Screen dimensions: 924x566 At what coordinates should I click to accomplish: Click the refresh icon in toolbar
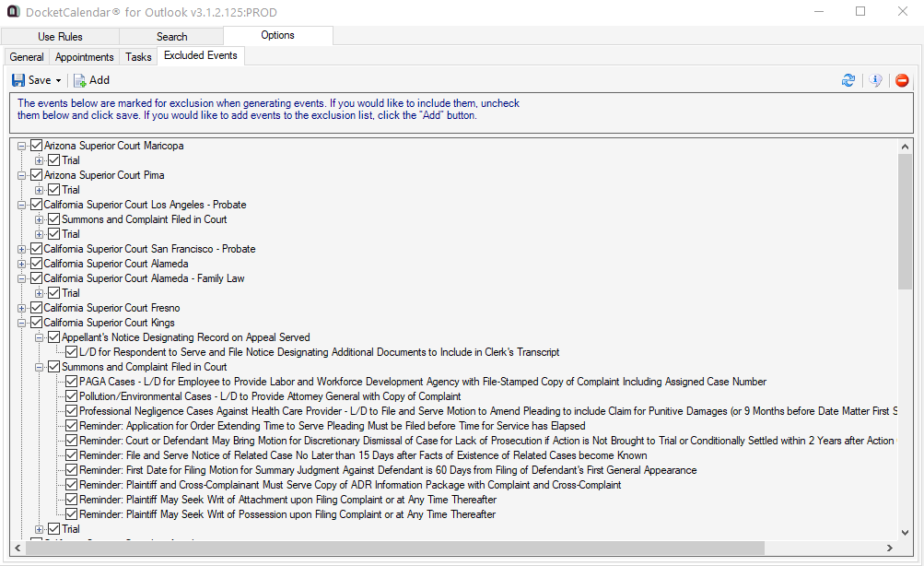848,81
